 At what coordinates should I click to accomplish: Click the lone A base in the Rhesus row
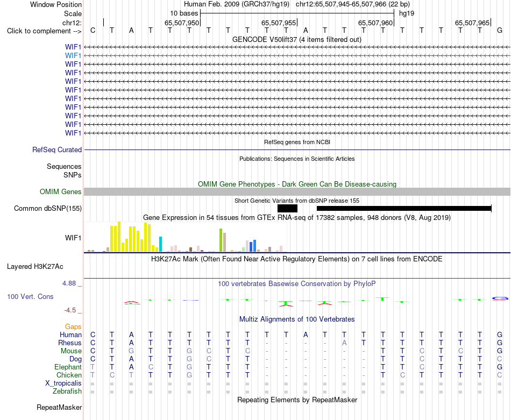pyautogui.click(x=344, y=343)
